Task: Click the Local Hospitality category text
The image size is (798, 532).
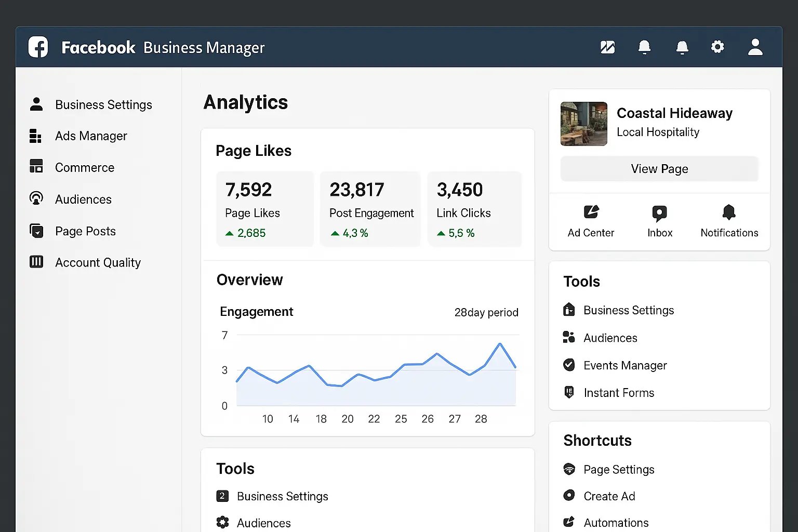Action: 658,132
